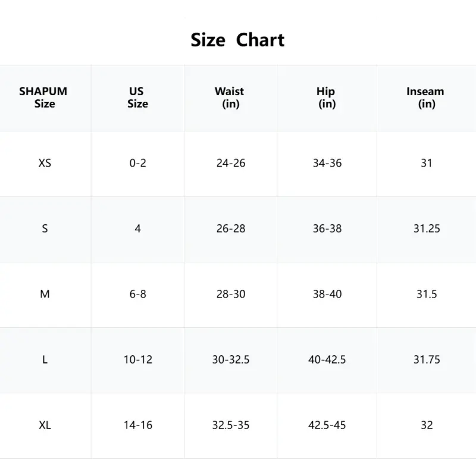Click the Hip (in) header cell
The image size is (476, 476).
tap(327, 98)
